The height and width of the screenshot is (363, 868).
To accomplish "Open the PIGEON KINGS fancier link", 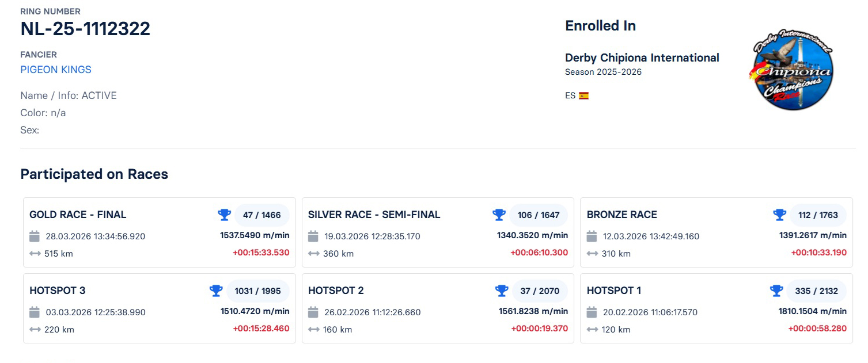I will point(56,70).
